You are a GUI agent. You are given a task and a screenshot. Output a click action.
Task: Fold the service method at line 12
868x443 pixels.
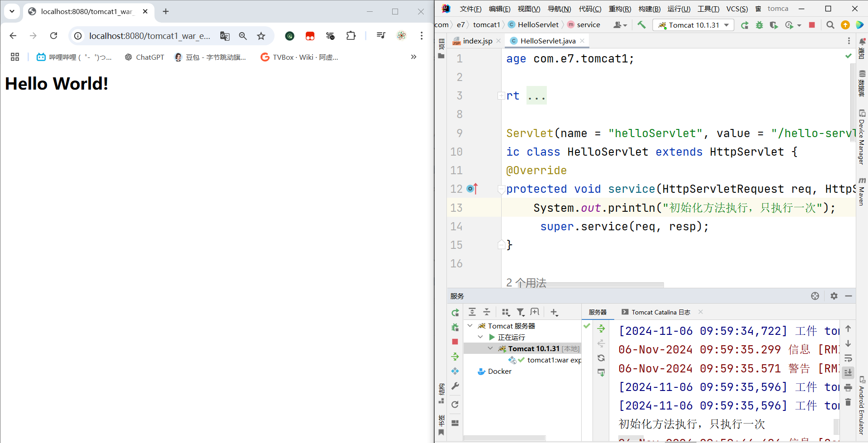click(501, 189)
